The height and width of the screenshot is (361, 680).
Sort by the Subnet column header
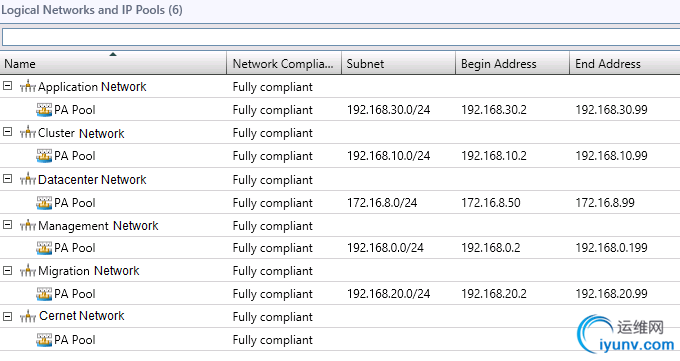point(398,63)
